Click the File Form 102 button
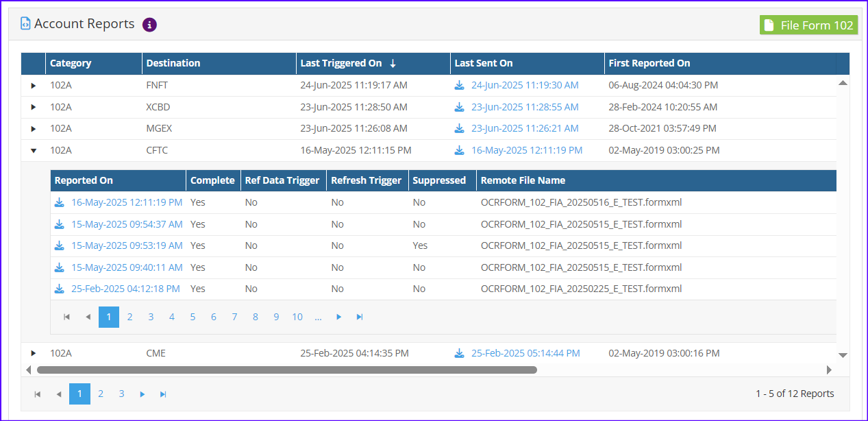Viewport: 868px width, 421px height. click(808, 25)
